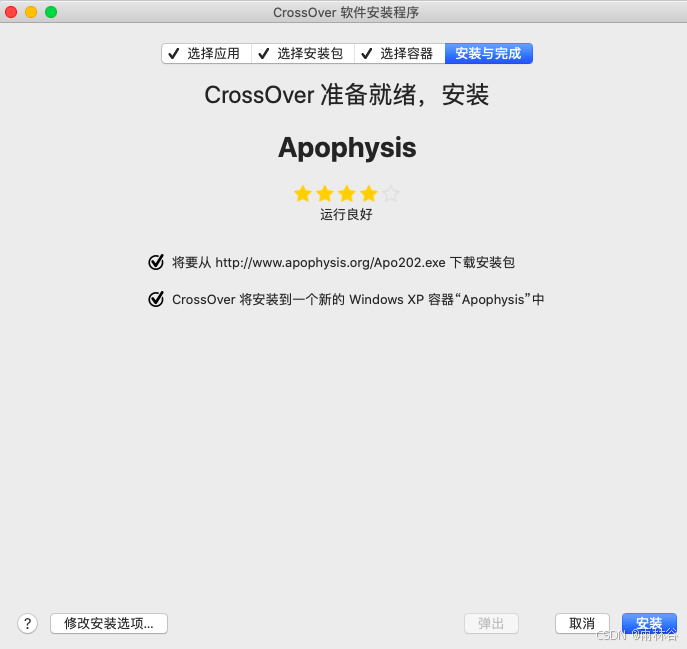Click the checkmark icon beside 选择安装包
This screenshot has height=649, width=687.
(264, 53)
